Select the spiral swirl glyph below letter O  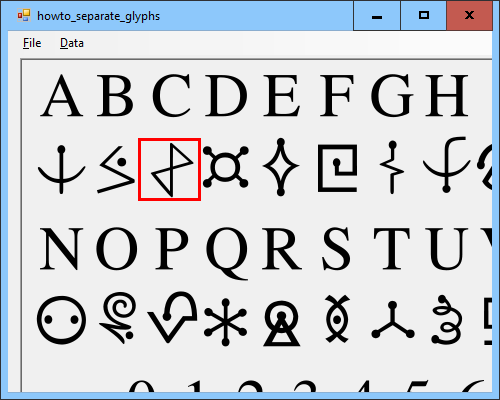click(117, 318)
